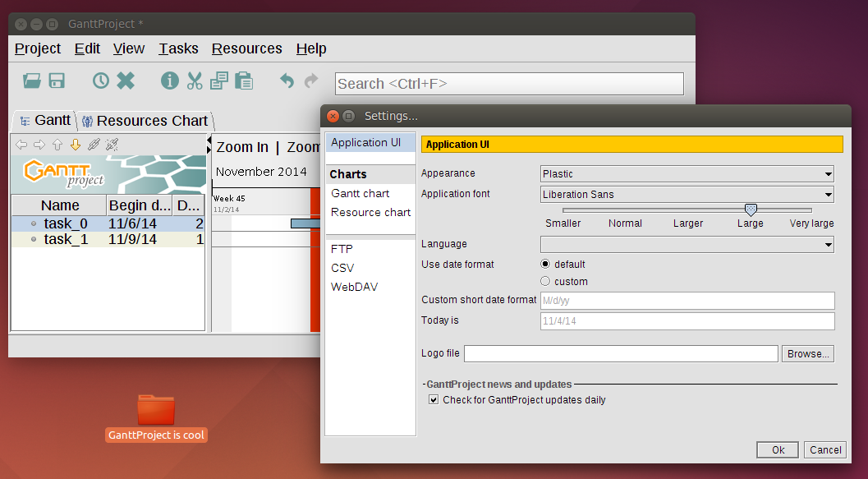Click the paste clipboard icon

pos(244,81)
